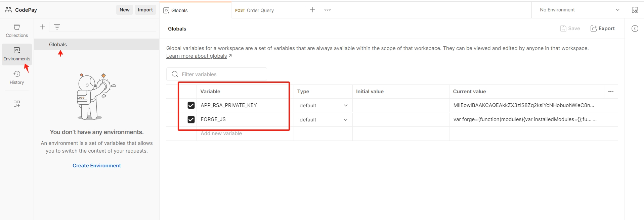Click the CodePay workspace name
The image size is (644, 220).
(x=26, y=10)
